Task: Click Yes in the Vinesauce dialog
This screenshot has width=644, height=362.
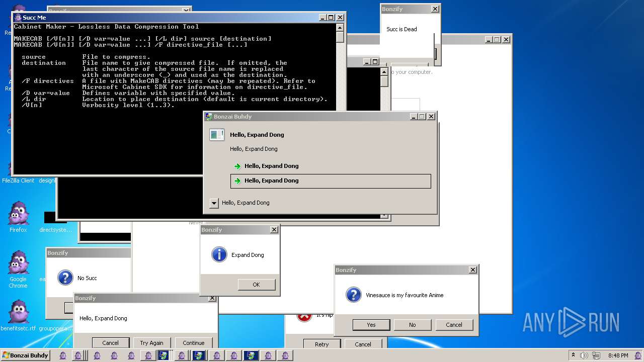Action: pyautogui.click(x=371, y=325)
